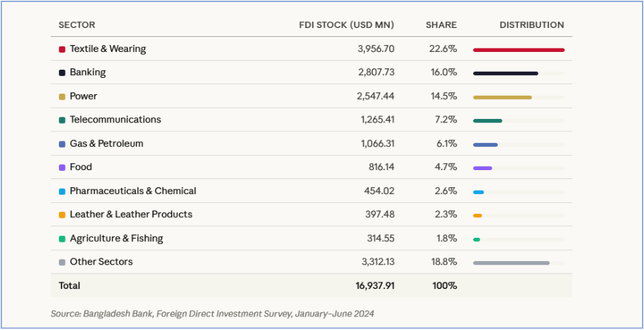Select the Power FDI stock value 2,547.44
Viewport: 644px width, 330px height.
tap(375, 96)
